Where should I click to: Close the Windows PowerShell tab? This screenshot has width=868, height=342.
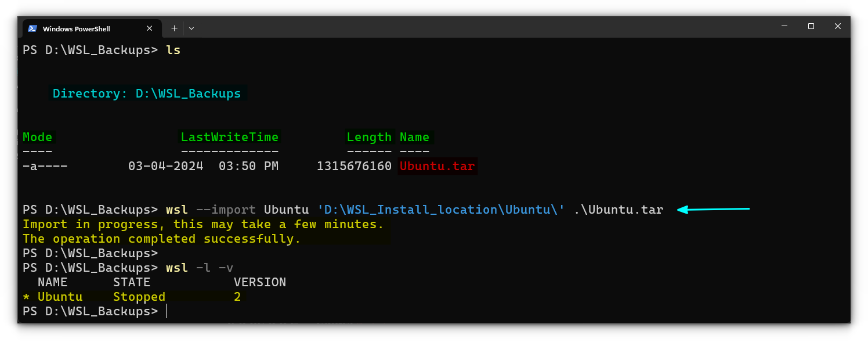click(149, 28)
